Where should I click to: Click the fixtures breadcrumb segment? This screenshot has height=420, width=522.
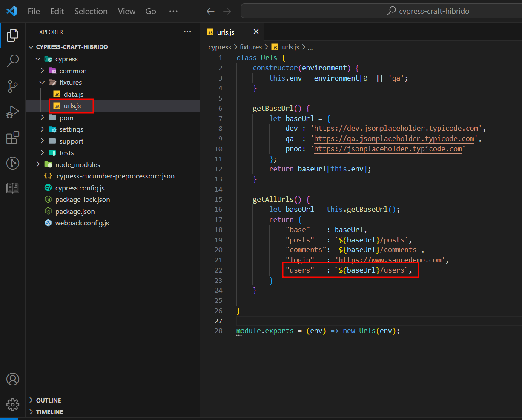251,47
